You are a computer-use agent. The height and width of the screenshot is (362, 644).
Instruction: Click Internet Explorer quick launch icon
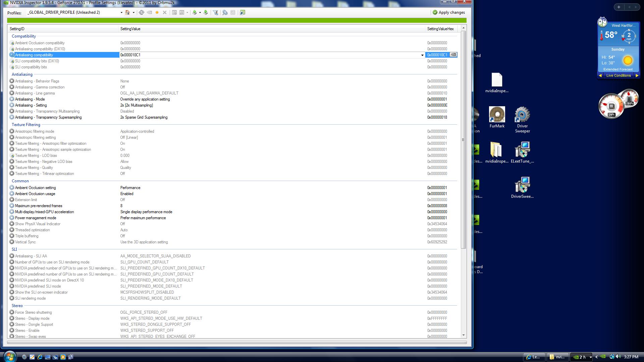click(40, 357)
